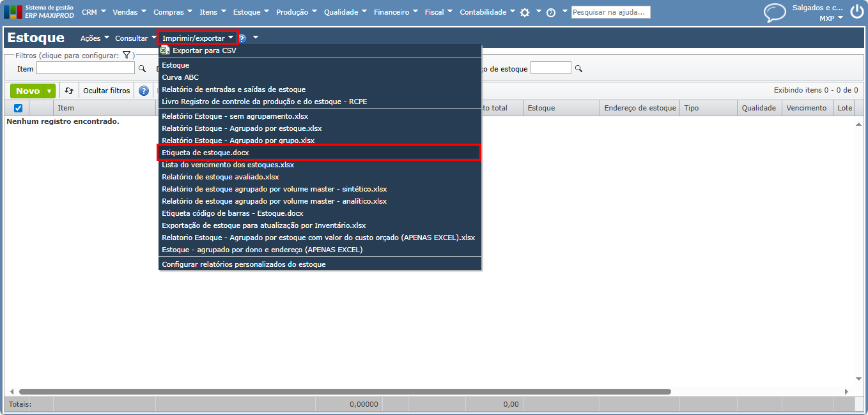Image resolution: width=868 pixels, height=415 pixels.
Task: Select Relatório Estoque - Agrupado por grupo.xlsx
Action: (320, 140)
